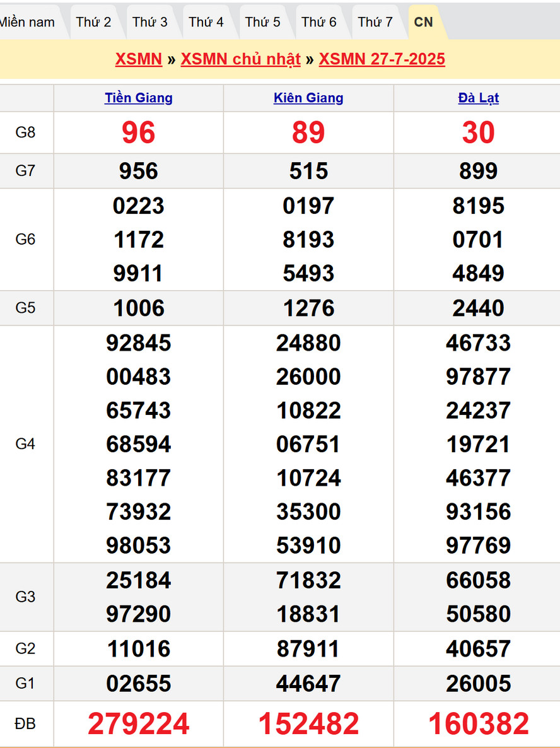Click G1 number 44647 for Kiên Giang
The width and height of the screenshot is (560, 748).
pyautogui.click(x=308, y=684)
